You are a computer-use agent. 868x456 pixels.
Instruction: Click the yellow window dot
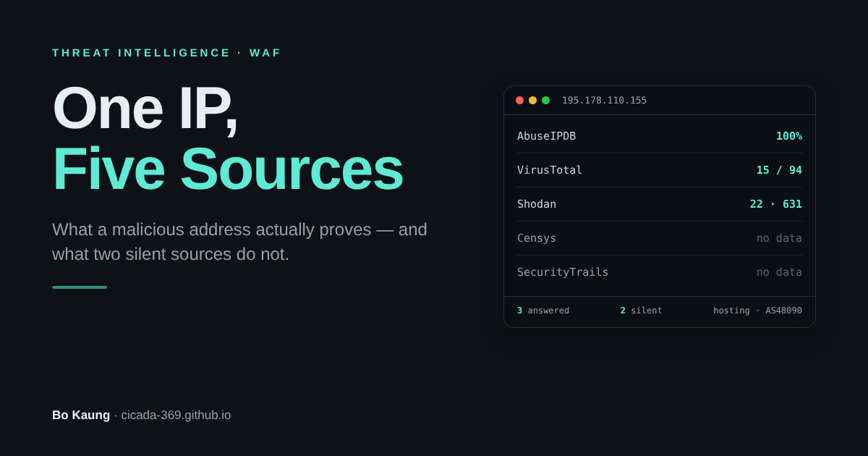(x=532, y=101)
